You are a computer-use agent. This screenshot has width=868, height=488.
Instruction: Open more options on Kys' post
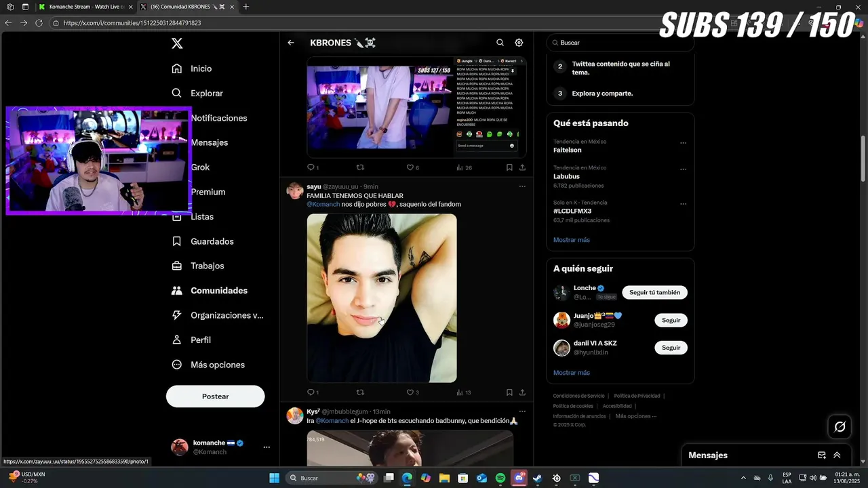[522, 411]
